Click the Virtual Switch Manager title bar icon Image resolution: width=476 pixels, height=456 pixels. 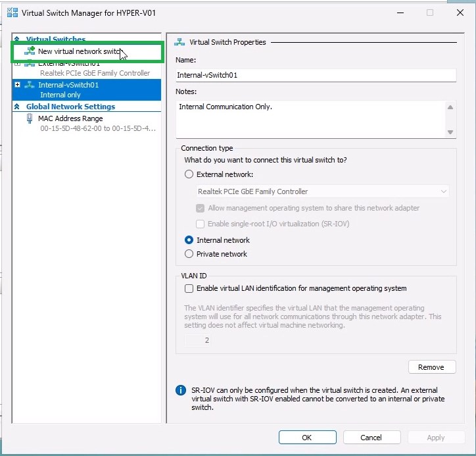click(x=12, y=13)
